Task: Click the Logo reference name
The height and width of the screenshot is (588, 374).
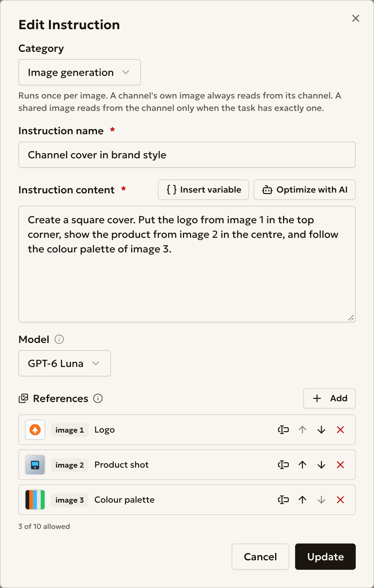Action: (104, 430)
